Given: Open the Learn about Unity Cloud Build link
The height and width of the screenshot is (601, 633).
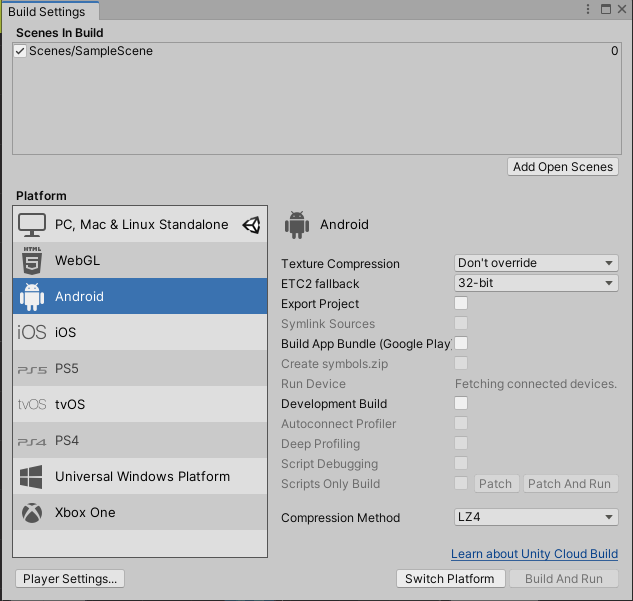Looking at the screenshot, I should click(x=534, y=554).
